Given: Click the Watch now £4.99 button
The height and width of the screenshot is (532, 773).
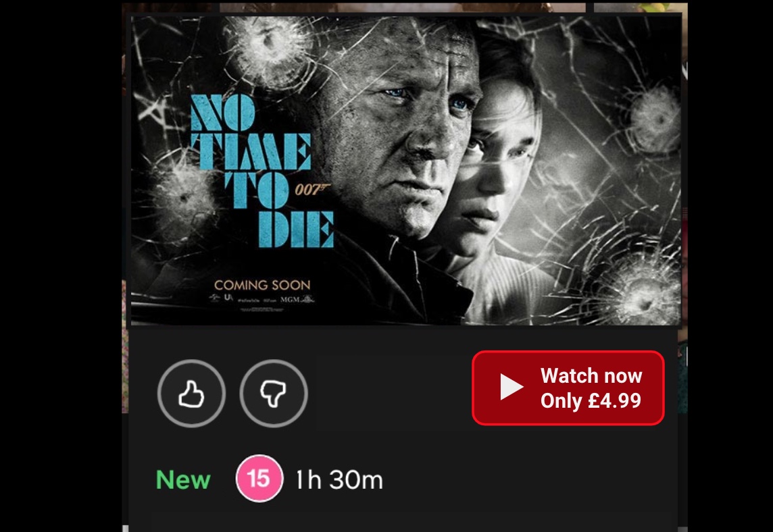Looking at the screenshot, I should [x=568, y=388].
